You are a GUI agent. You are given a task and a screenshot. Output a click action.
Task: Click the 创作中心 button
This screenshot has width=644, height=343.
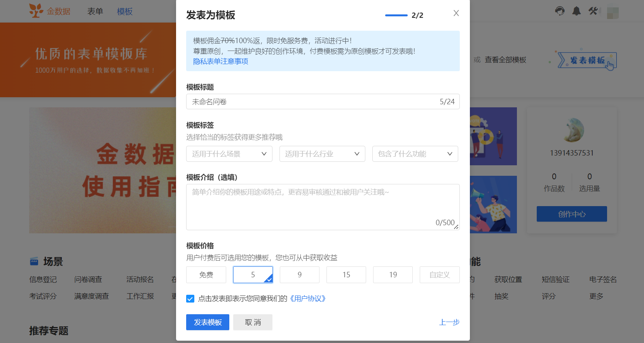pyautogui.click(x=572, y=214)
